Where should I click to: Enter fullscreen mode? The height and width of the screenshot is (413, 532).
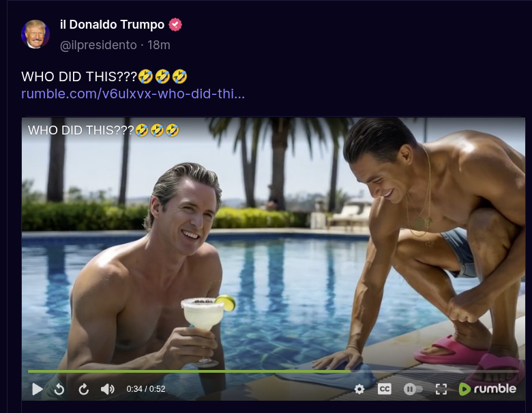click(441, 389)
